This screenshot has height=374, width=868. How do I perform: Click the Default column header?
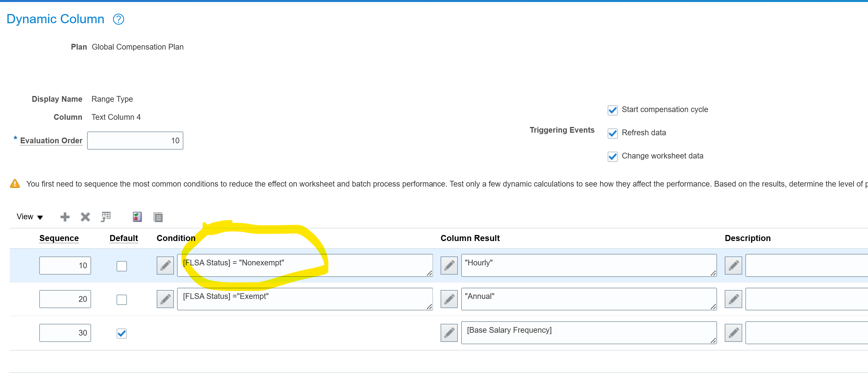(124, 238)
